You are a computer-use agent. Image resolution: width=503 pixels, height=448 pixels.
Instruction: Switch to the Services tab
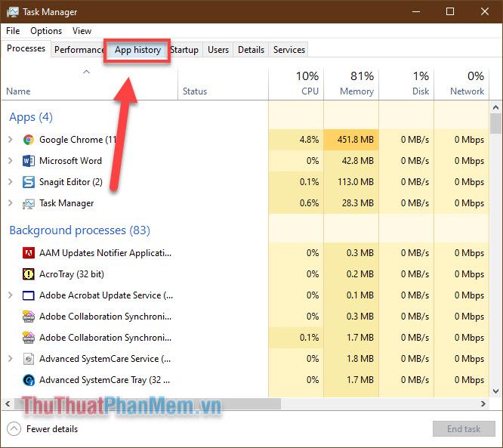(289, 50)
